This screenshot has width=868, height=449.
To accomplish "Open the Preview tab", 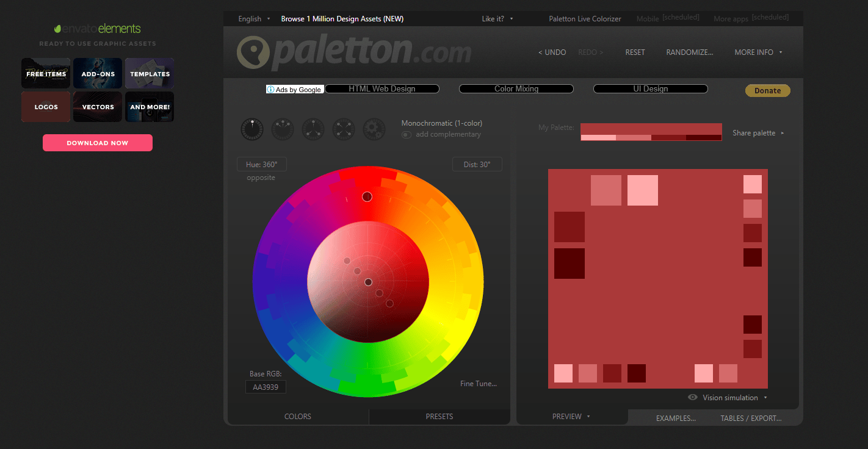I will coord(571,417).
